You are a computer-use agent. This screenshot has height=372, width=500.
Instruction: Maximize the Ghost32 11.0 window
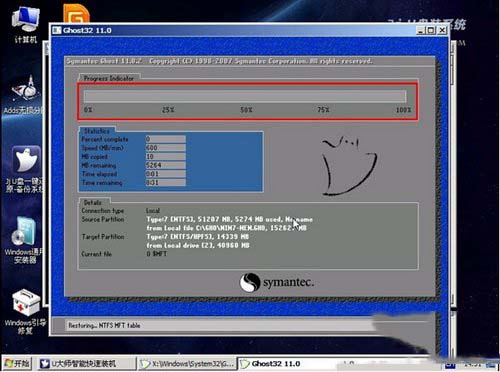pos(431,30)
